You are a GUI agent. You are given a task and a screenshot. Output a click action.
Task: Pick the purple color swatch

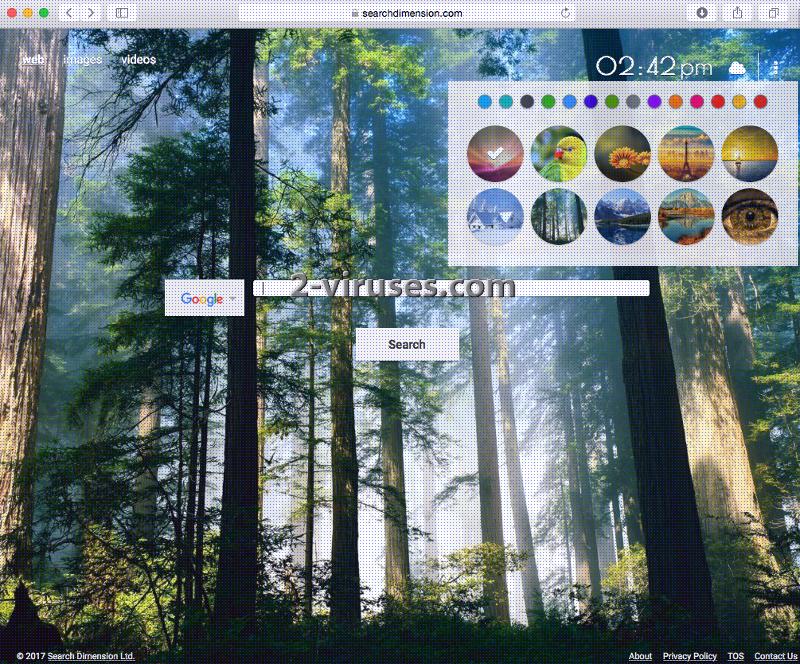click(654, 101)
